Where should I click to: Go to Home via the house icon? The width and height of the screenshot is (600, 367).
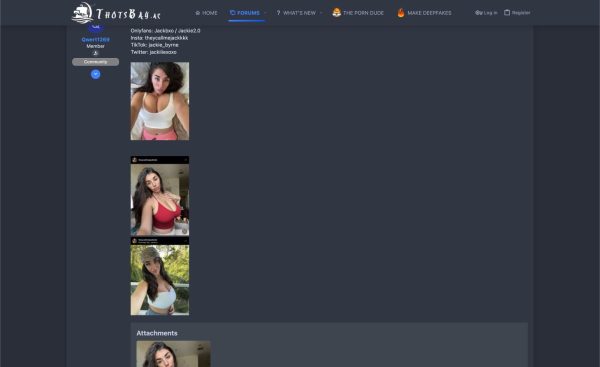click(197, 13)
